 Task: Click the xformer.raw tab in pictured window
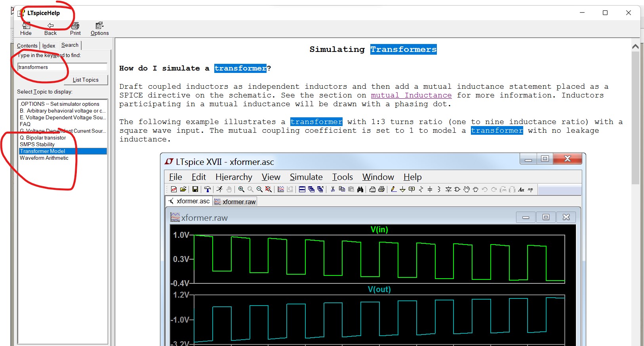pyautogui.click(x=235, y=202)
